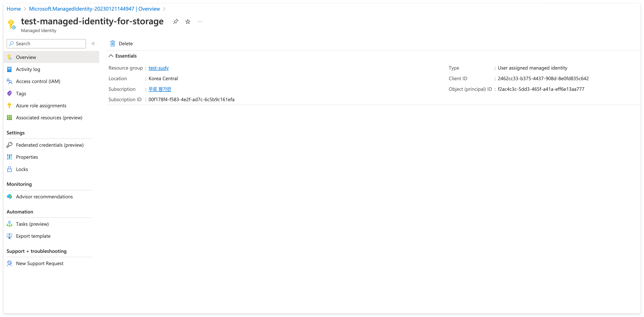Open the Activity log icon

[9, 69]
